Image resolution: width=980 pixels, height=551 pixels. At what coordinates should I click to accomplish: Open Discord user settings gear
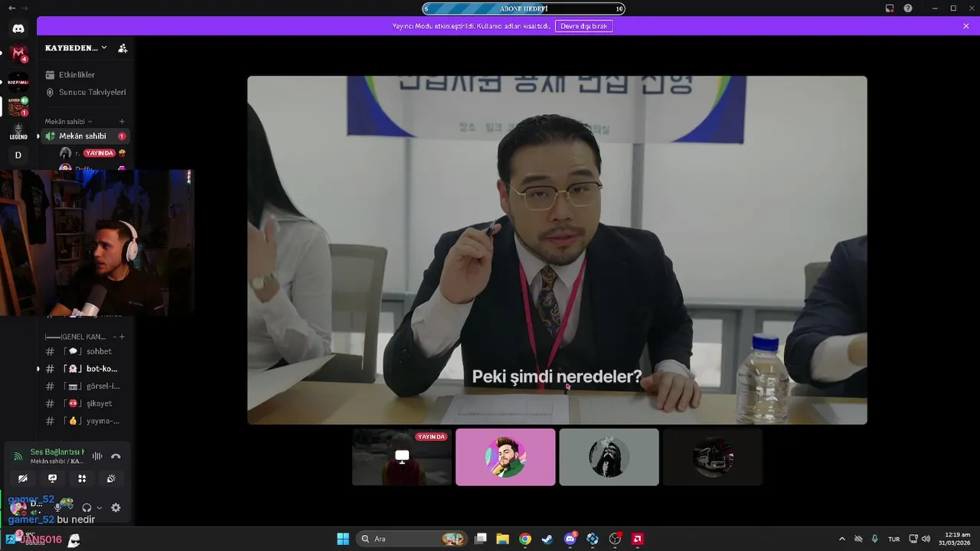(x=116, y=507)
